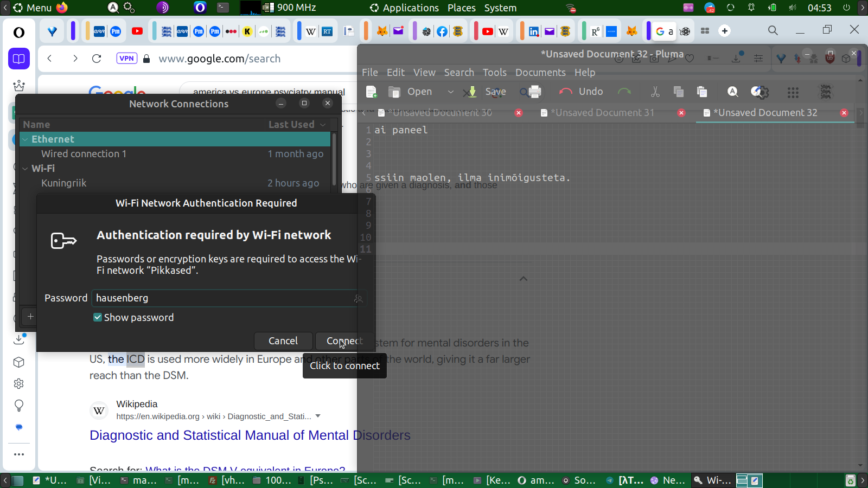Screen dimensions: 868x488
Task: Expand the Wikipedia result options arrow
Action: coord(318,416)
